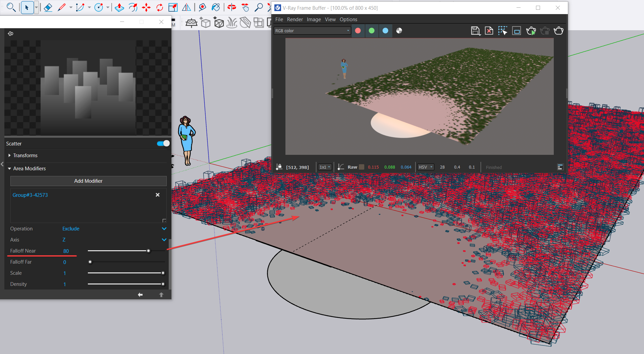The width and height of the screenshot is (644, 354).
Task: Select the Flip mirror tool
Action: tap(186, 7)
